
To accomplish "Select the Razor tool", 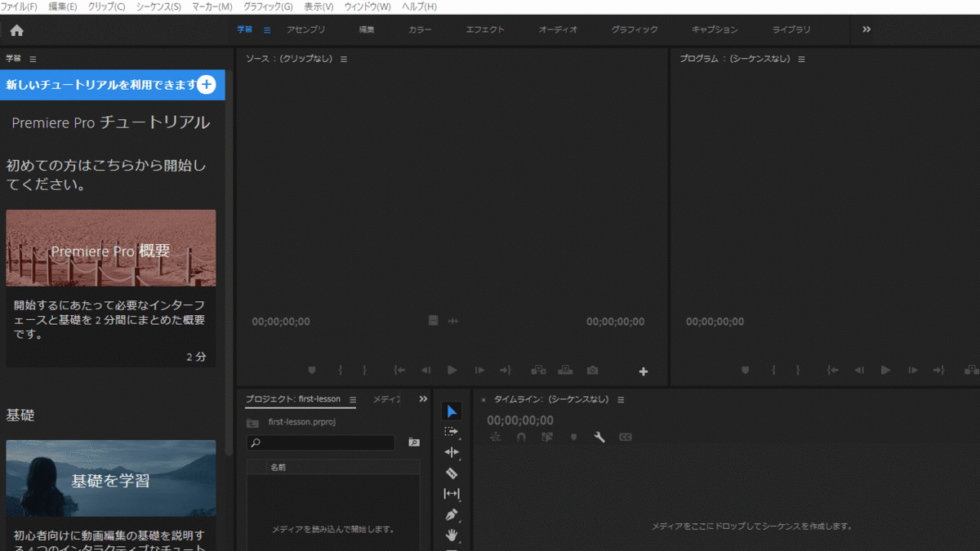I will pyautogui.click(x=452, y=473).
